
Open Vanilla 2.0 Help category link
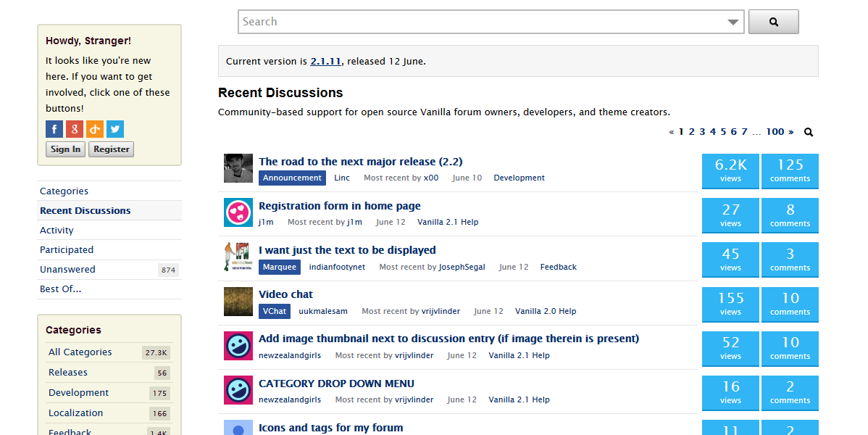coord(546,312)
